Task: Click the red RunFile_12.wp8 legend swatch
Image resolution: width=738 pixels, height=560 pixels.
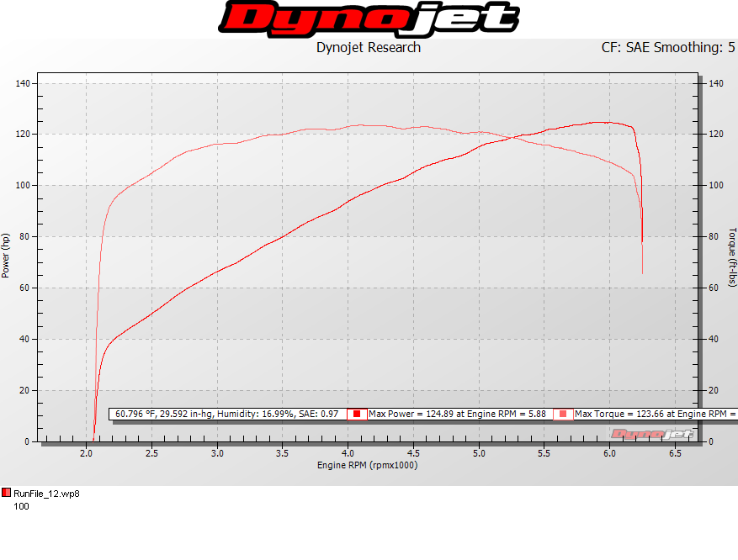Action: 6,493
